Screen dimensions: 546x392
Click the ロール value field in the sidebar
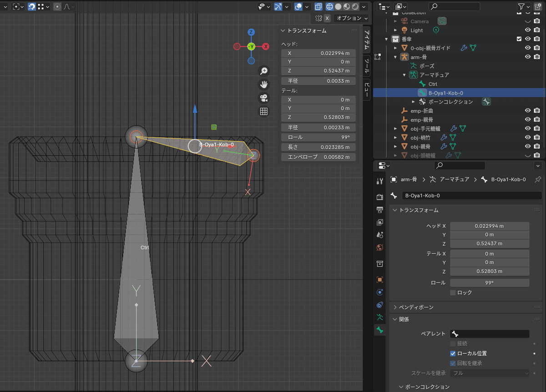click(318, 137)
